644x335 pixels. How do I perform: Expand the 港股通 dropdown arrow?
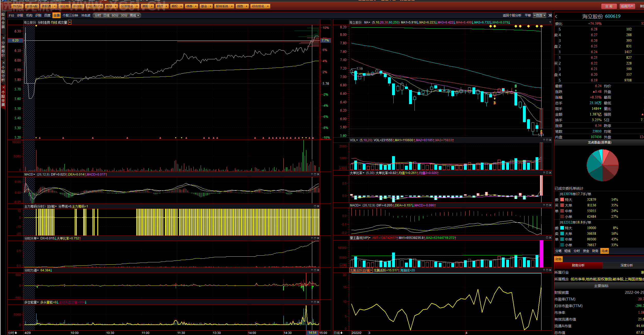tap(55, 6)
